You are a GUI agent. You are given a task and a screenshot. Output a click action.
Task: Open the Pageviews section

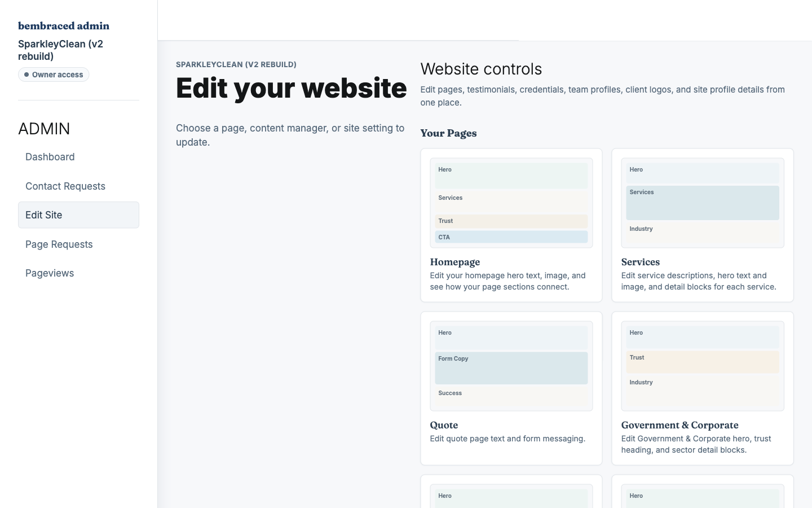[78, 273]
